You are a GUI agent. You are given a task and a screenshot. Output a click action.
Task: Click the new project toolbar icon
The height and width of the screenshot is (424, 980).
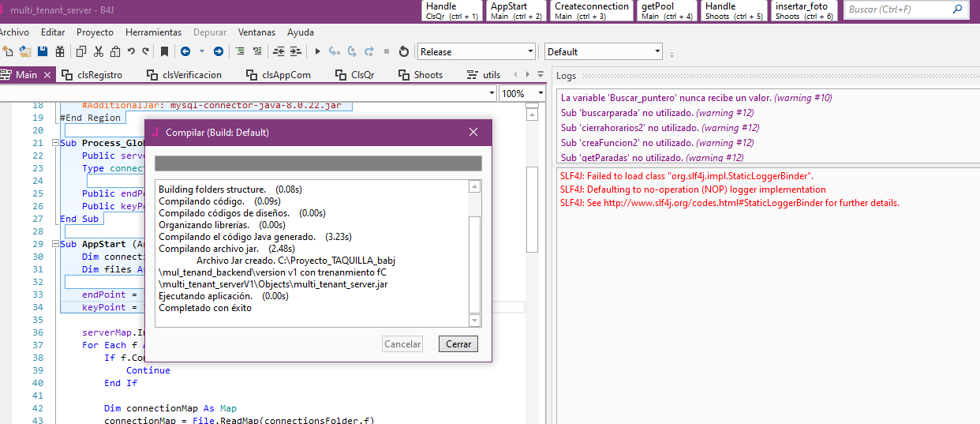8,51
